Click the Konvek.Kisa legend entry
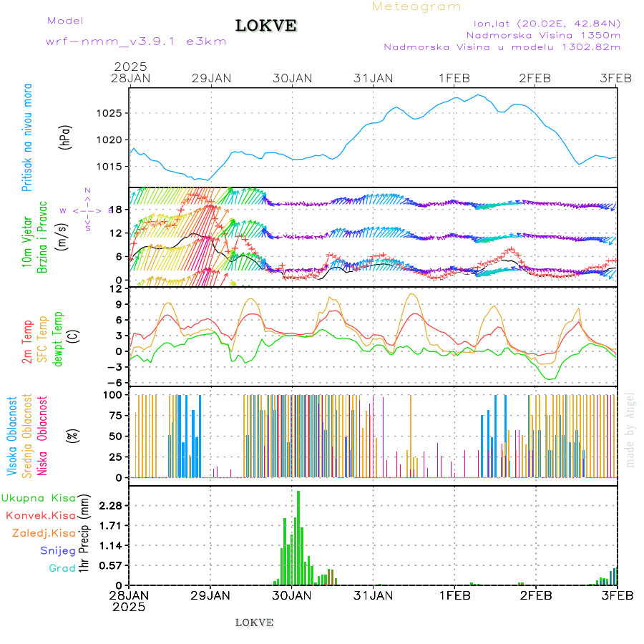644x644 pixels. [40, 515]
